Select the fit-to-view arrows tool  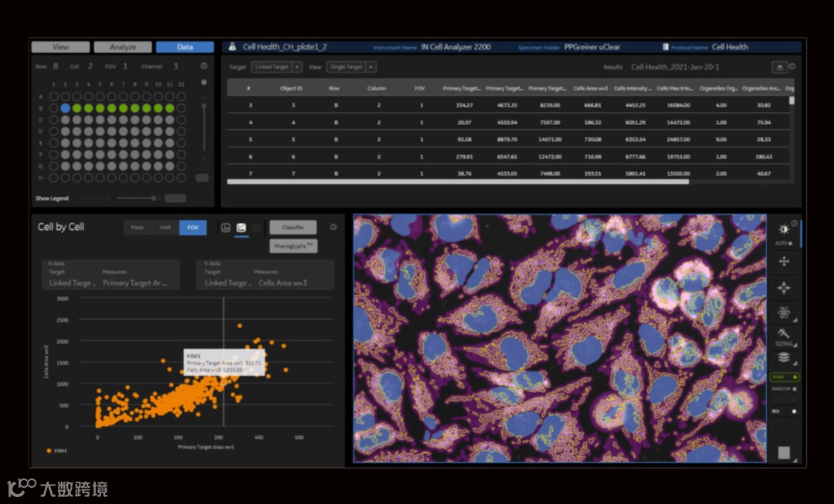click(x=784, y=288)
